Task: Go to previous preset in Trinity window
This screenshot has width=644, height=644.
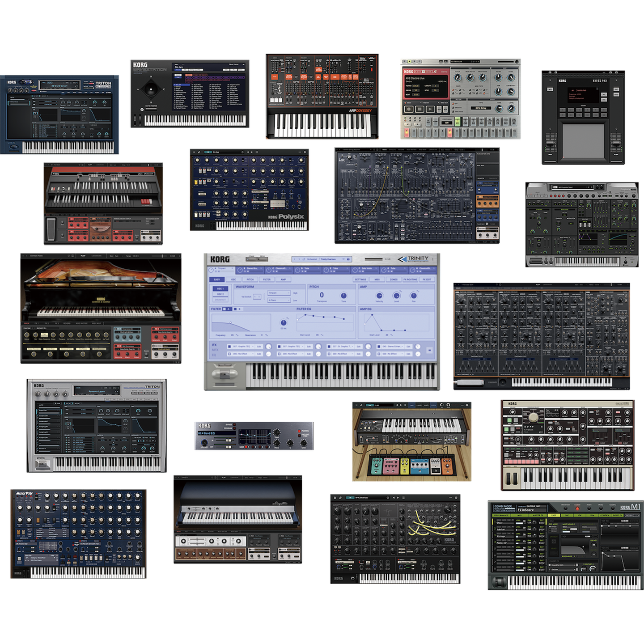Action: 295,259
